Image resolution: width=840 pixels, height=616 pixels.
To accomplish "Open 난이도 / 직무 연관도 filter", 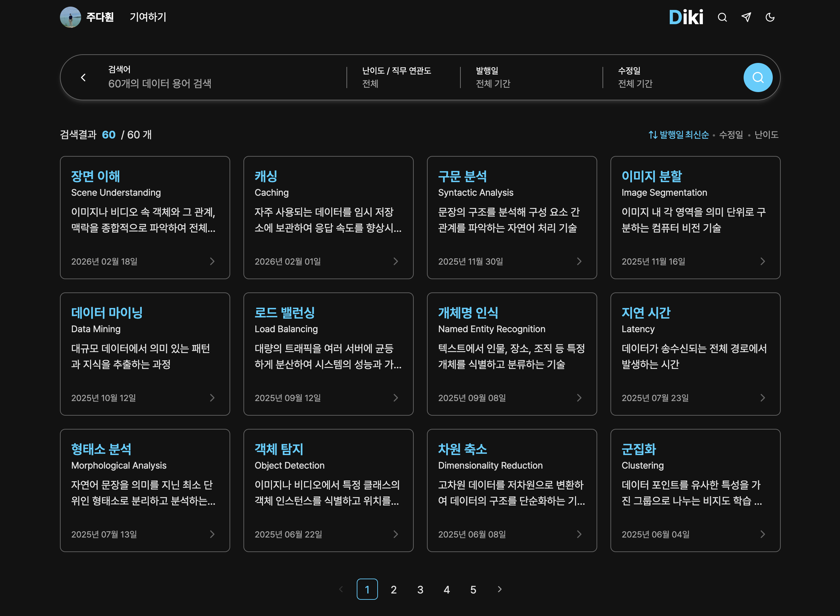I will 396,77.
